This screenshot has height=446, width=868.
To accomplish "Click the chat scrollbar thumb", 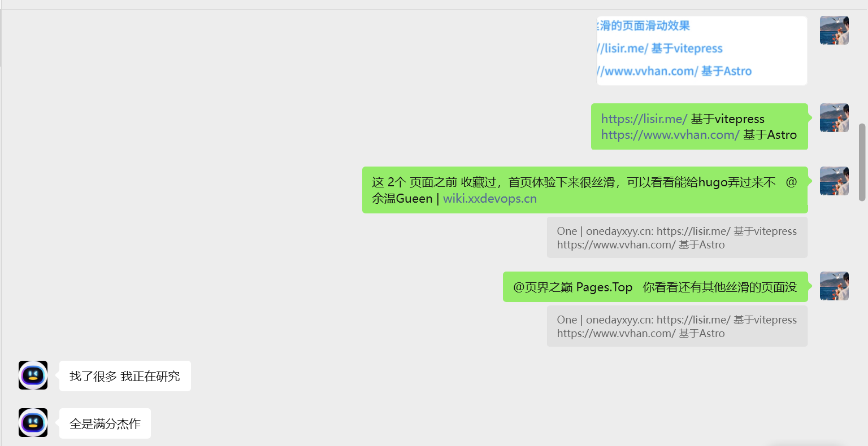I will (862, 162).
